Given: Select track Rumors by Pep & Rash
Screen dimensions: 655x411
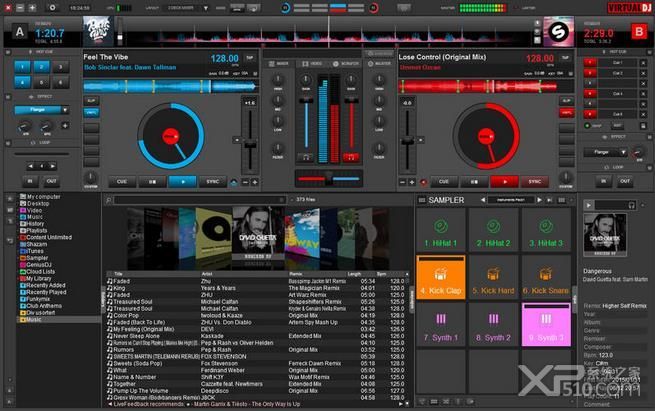Looking at the screenshot, I should coord(255,350).
